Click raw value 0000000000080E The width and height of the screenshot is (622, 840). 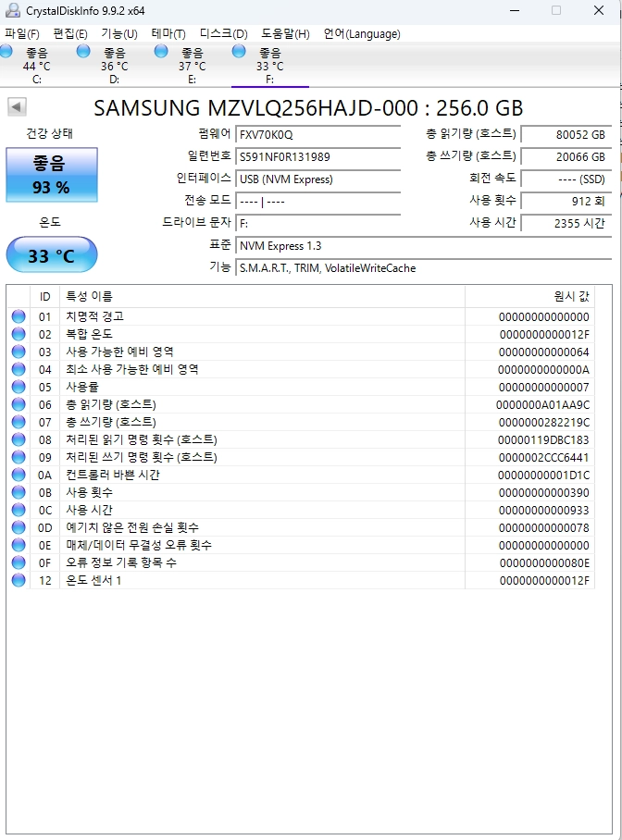pyautogui.click(x=545, y=563)
